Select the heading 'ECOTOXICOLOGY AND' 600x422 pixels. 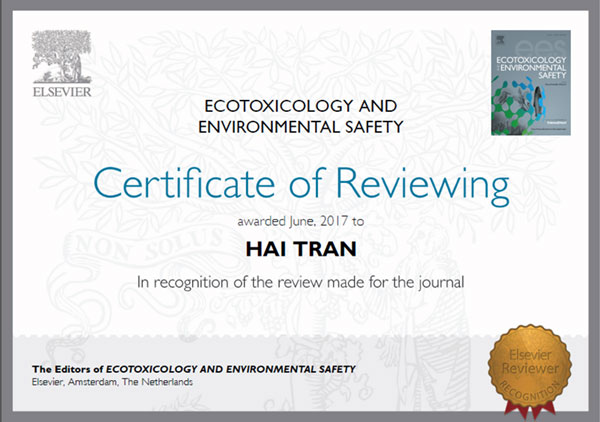pos(301,106)
